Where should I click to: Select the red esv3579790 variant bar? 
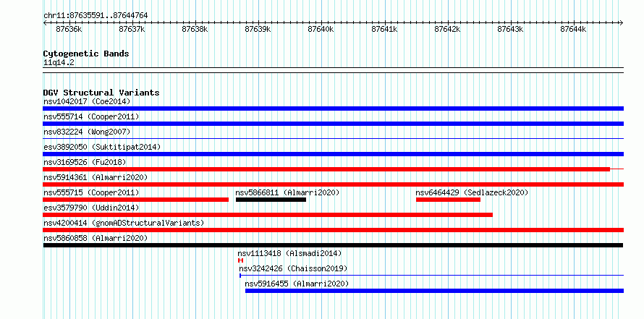268,215
